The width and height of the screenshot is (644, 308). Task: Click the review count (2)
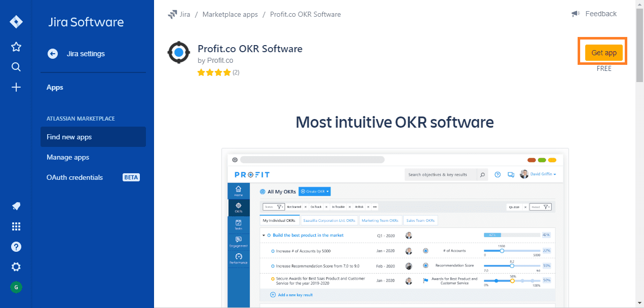click(236, 72)
